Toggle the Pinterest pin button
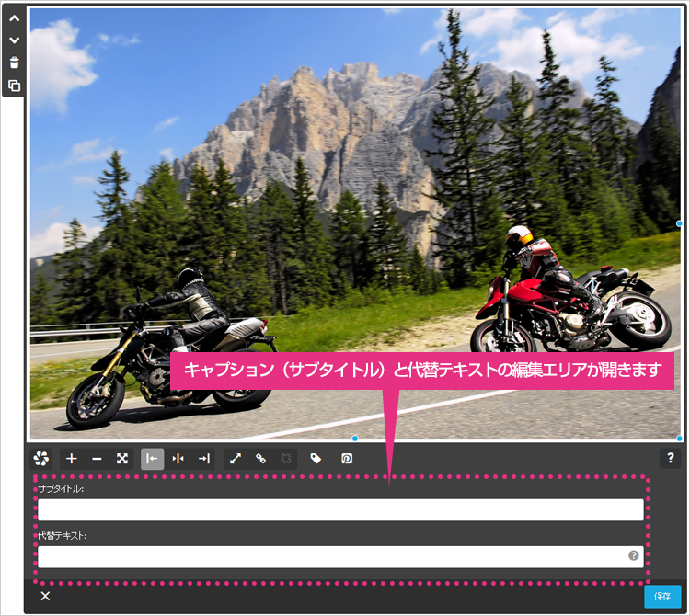The height and width of the screenshot is (616, 690). [x=347, y=459]
